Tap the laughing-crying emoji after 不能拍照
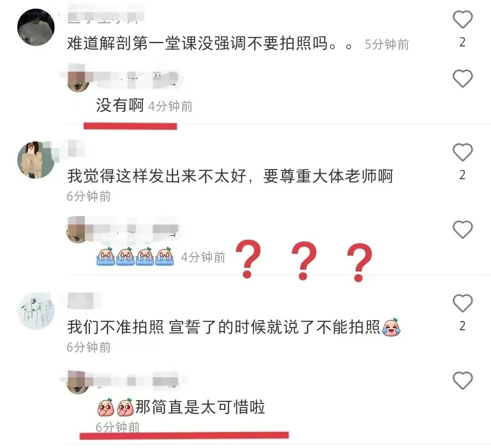Image resolution: width=491 pixels, height=448 pixels. pyautogui.click(x=391, y=327)
